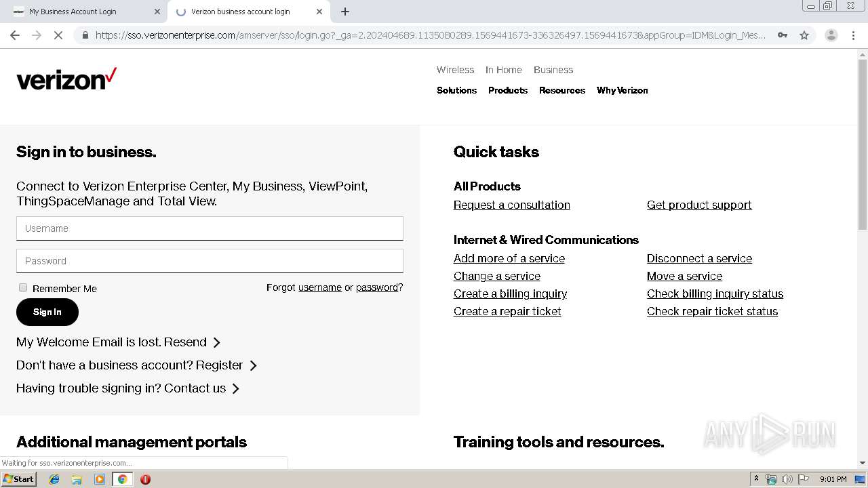Click Disconnect a service link
This screenshot has width=868, height=488.
[699, 258]
